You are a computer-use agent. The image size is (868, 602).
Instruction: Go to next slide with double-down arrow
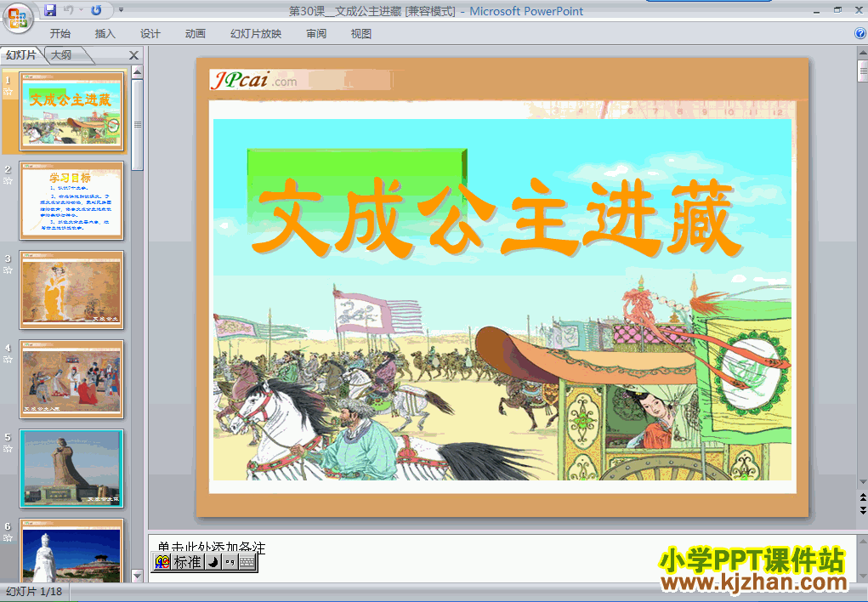[862, 509]
